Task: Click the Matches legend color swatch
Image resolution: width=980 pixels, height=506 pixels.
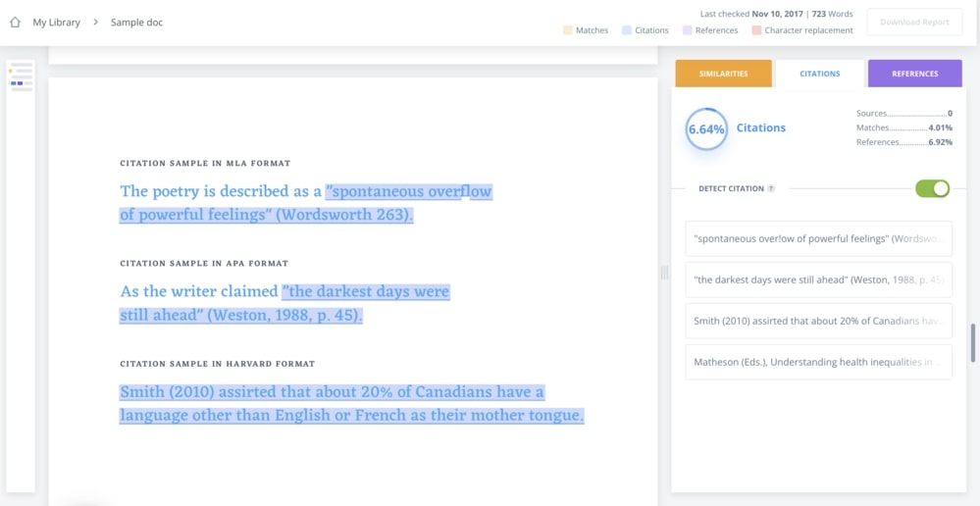Action: point(568,30)
